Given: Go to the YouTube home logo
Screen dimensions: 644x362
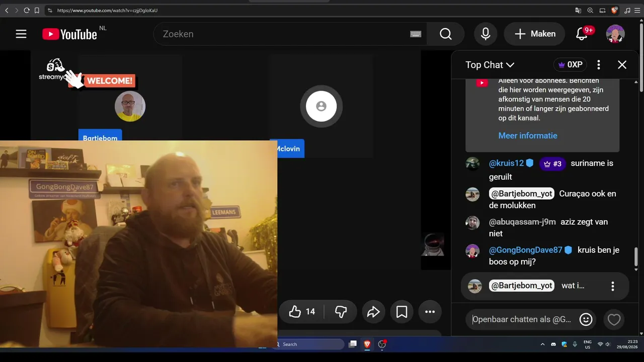Looking at the screenshot, I should pos(69,34).
